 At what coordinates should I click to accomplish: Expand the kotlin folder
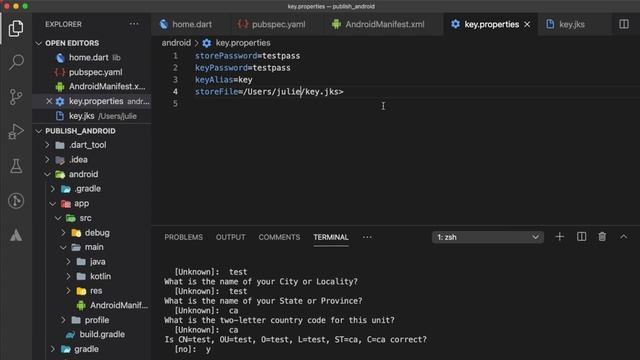(69, 276)
